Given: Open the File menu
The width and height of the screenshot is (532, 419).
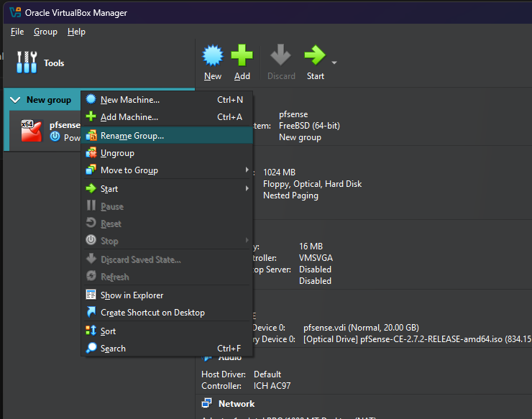Looking at the screenshot, I should pos(17,32).
